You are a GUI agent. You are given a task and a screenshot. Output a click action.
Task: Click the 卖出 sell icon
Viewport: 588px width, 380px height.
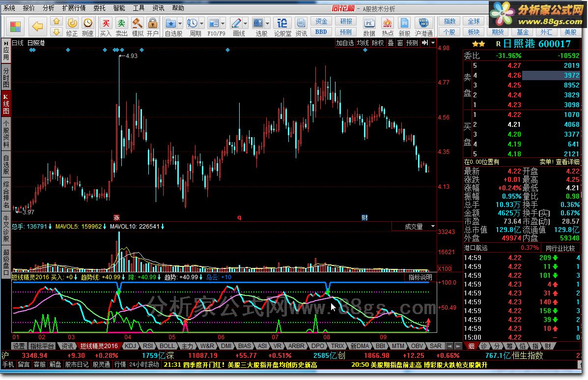click(x=121, y=27)
